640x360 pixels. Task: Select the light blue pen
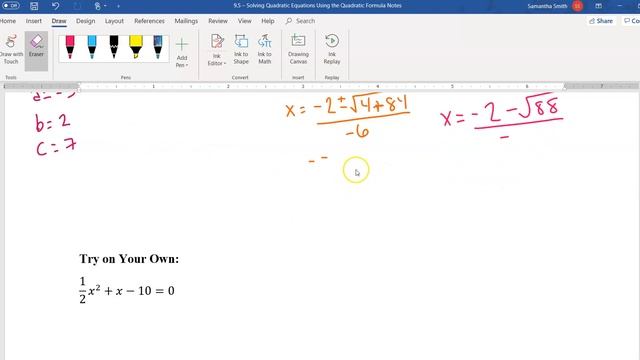[92, 47]
